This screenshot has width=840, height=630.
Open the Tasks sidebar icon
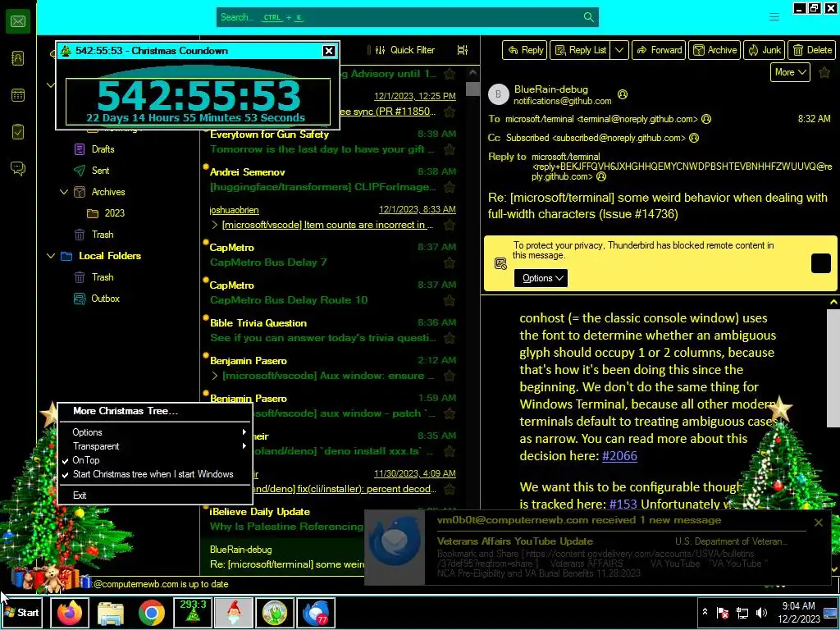tap(18, 132)
